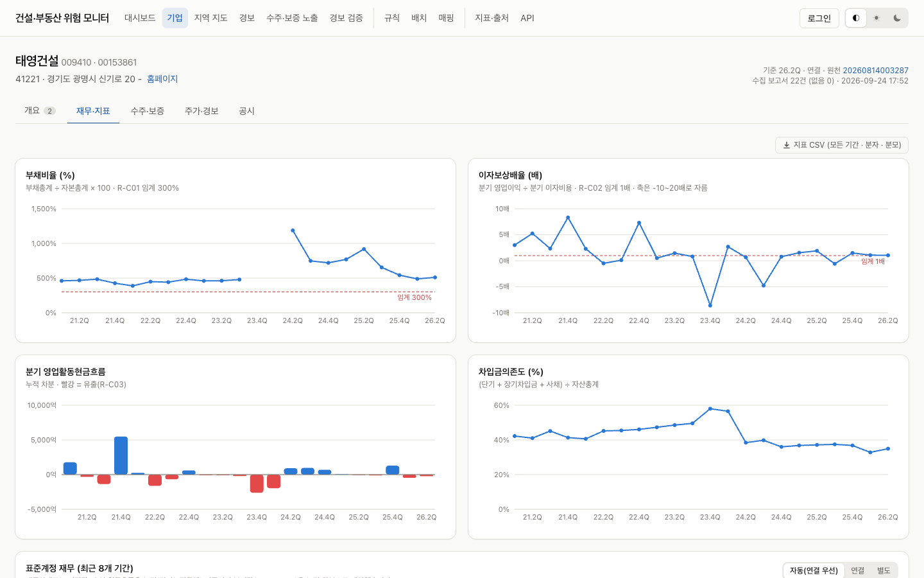Download 지표 CSV for all periods
The height and width of the screenshot is (578, 924).
[842, 145]
